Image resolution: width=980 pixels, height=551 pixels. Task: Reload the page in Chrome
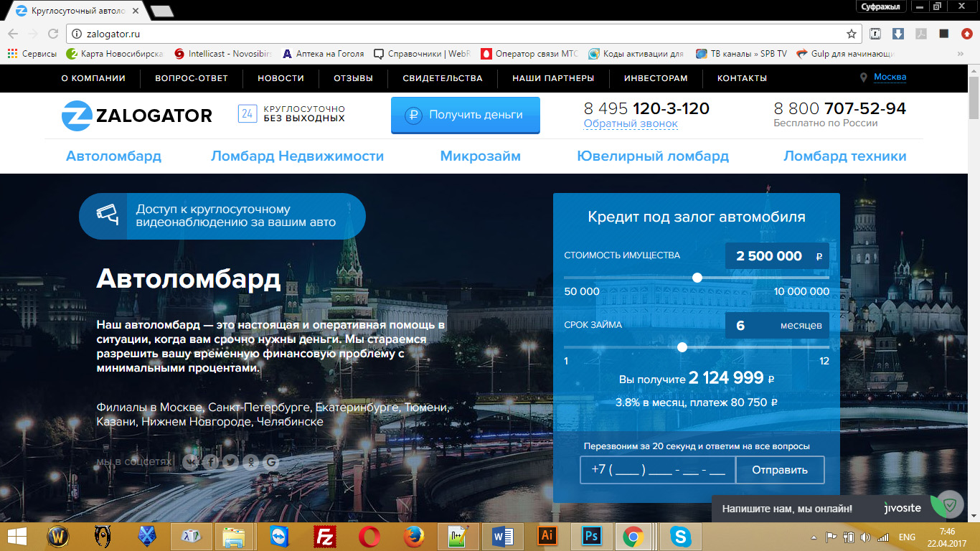pos(52,34)
